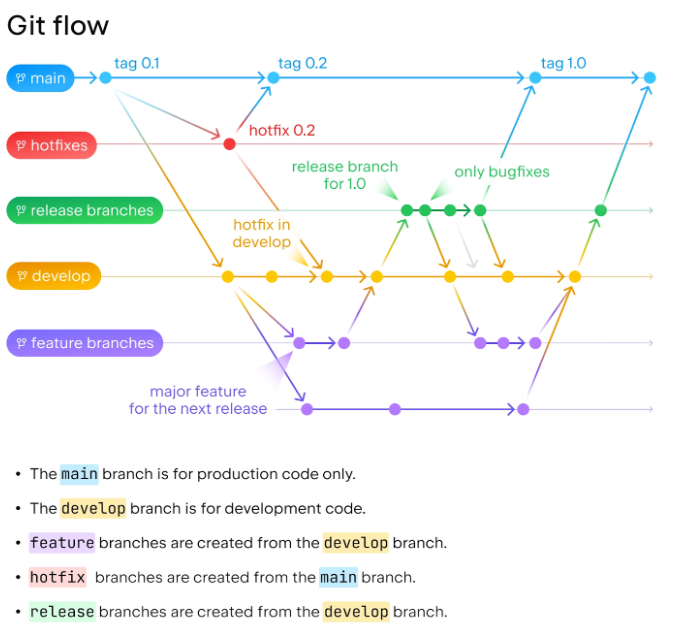Click the "hotfix in develop" annotation
Image resolution: width=686 pixels, height=631 pixels.
(261, 233)
